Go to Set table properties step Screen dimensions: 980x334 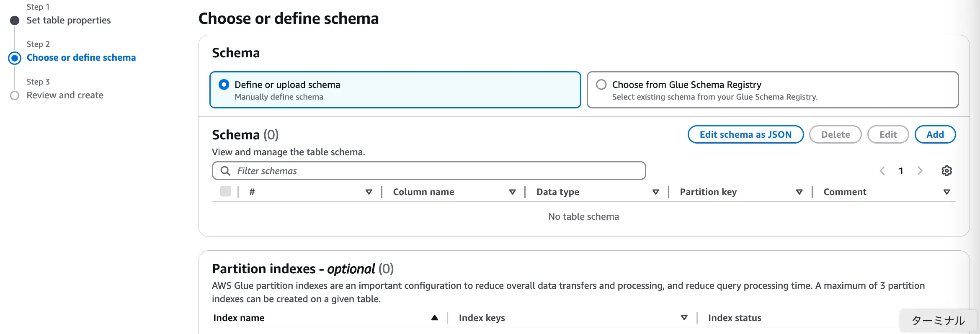coord(69,21)
